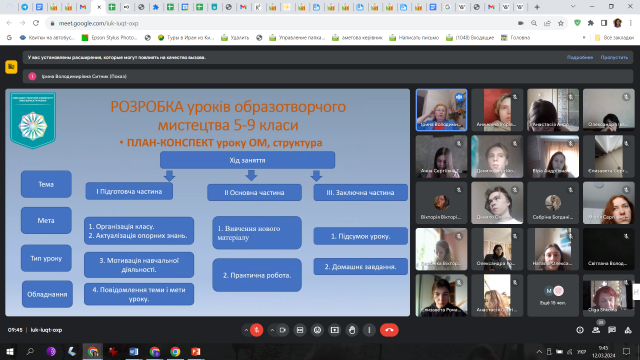Image resolution: width=640 pixels, height=360 pixels.
Task: Open the emoji reactions button
Action: coord(317,330)
